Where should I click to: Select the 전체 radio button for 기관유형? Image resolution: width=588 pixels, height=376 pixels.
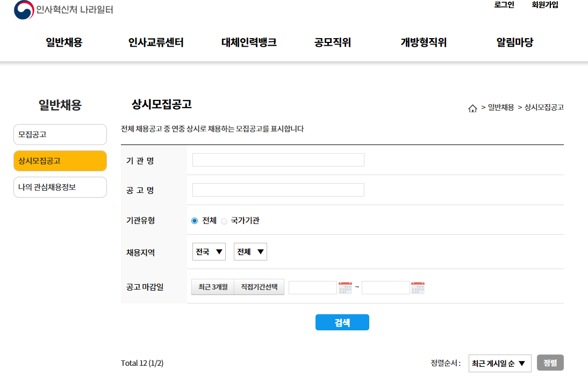tap(194, 220)
